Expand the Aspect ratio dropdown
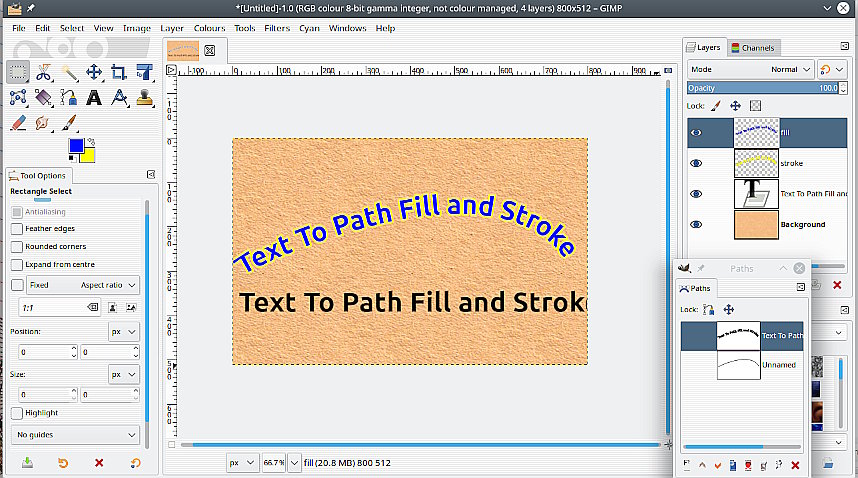Image resolution: width=858 pixels, height=478 pixels. [x=109, y=285]
